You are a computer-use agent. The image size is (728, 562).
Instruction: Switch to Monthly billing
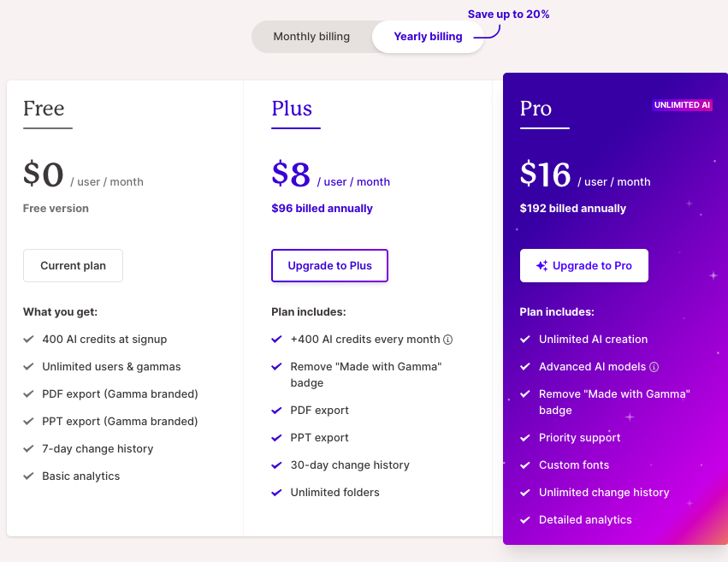pos(311,37)
